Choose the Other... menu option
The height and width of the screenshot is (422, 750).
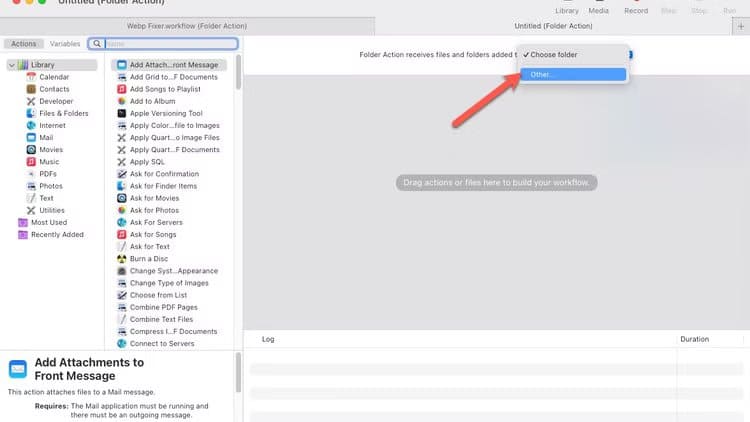[x=573, y=75]
